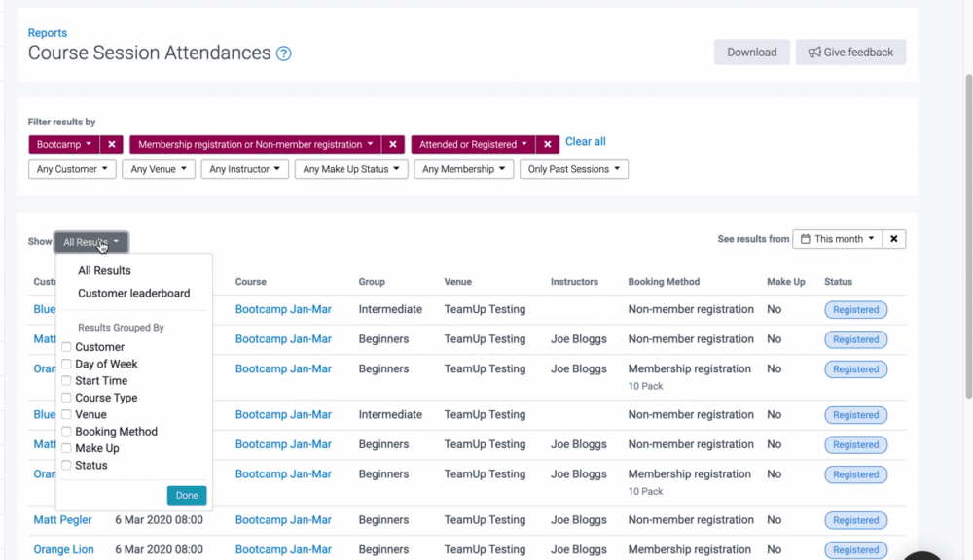973x560 pixels.
Task: Remove the Bootcamp filter with its X
Action: tap(112, 144)
